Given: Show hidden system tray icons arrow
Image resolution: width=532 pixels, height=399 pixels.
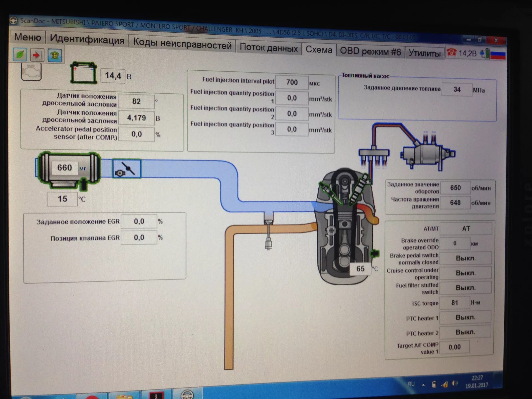Looking at the screenshot, I should pyautogui.click(x=423, y=385).
